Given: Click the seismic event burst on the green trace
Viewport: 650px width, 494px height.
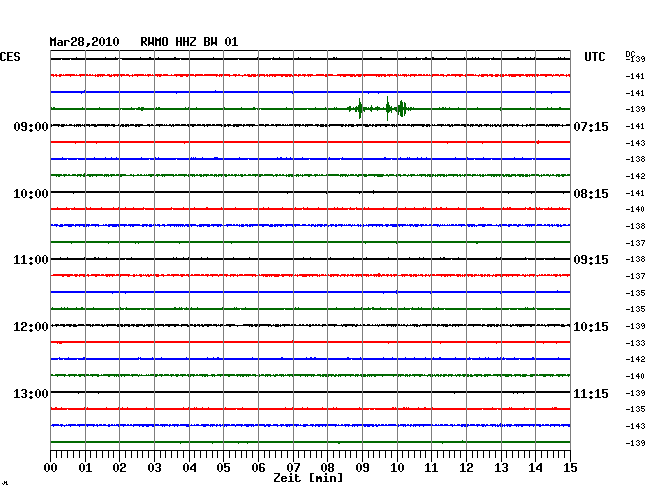Looking at the screenshot, I should pos(381,109).
